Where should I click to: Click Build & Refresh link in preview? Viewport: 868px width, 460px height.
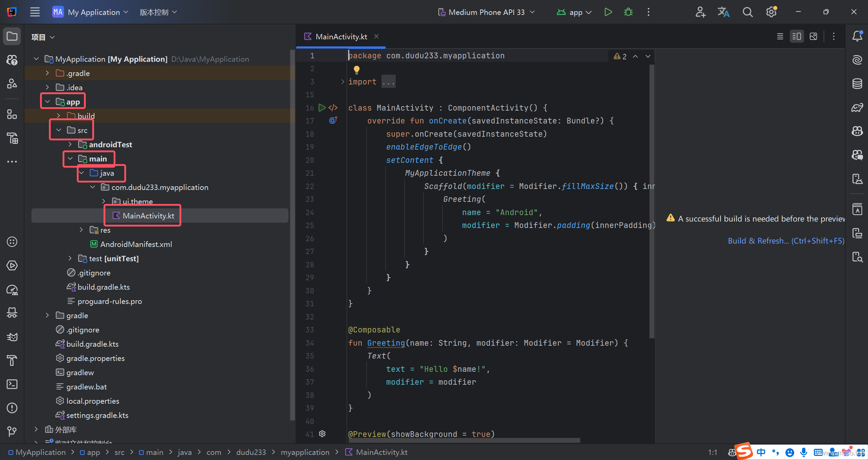point(786,241)
